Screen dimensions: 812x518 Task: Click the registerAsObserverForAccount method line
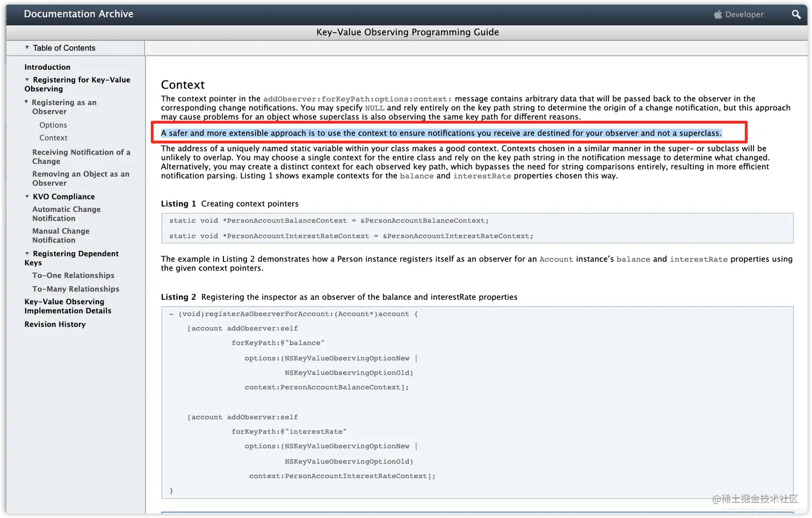[x=293, y=314]
